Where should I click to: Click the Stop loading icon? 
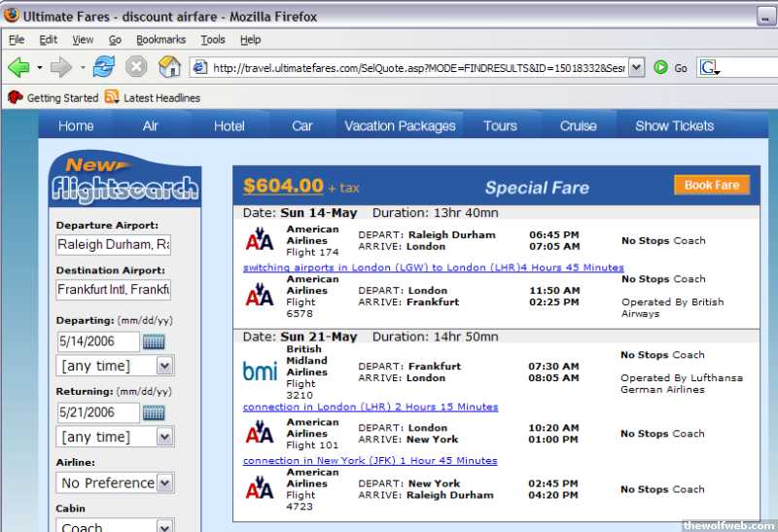pyautogui.click(x=136, y=67)
